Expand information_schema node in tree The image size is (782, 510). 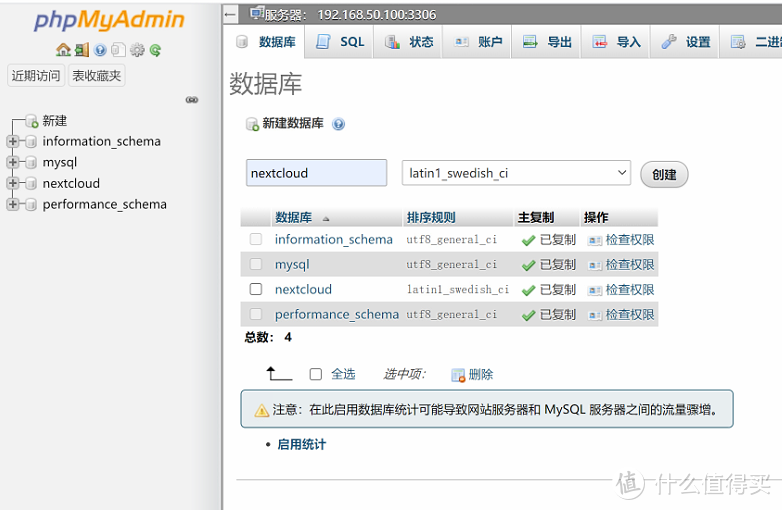(x=13, y=142)
